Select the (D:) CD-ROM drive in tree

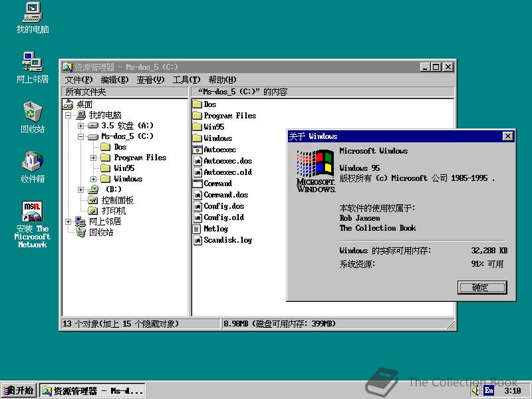(104, 190)
